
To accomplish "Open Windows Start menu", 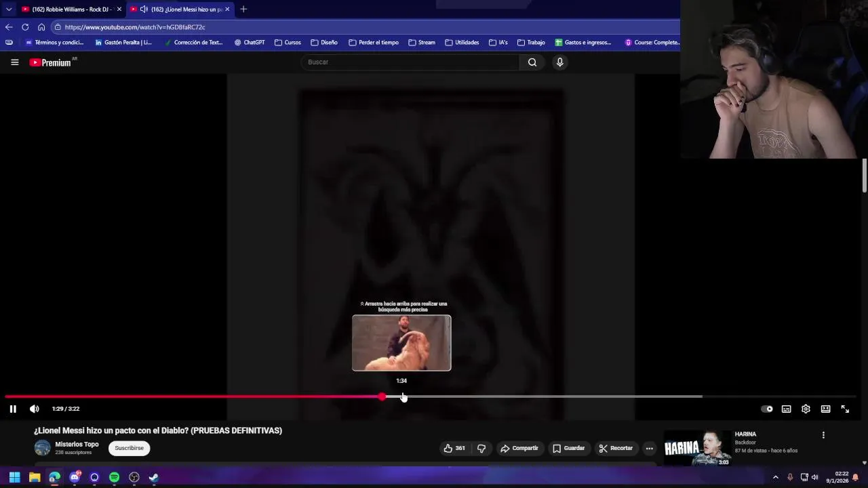I will click(x=14, y=477).
